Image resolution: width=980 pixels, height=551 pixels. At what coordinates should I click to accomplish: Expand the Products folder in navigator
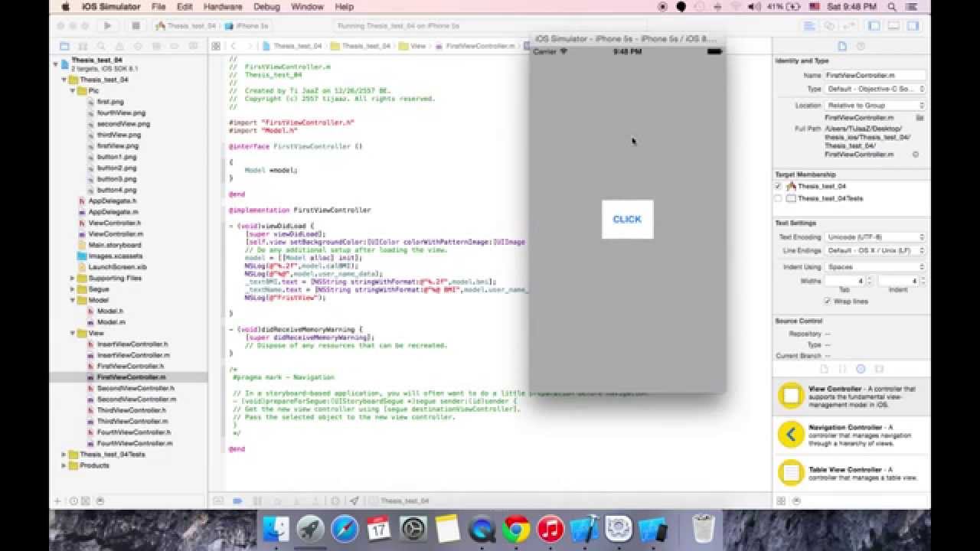[64, 465]
